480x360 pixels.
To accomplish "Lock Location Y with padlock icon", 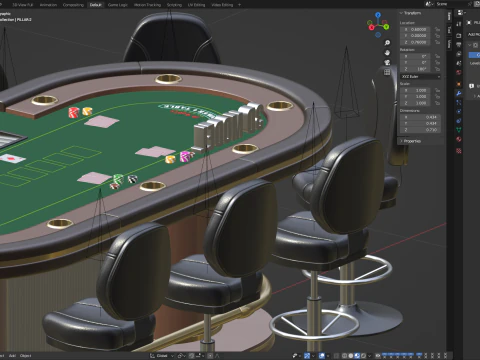I will pyautogui.click(x=437, y=36).
